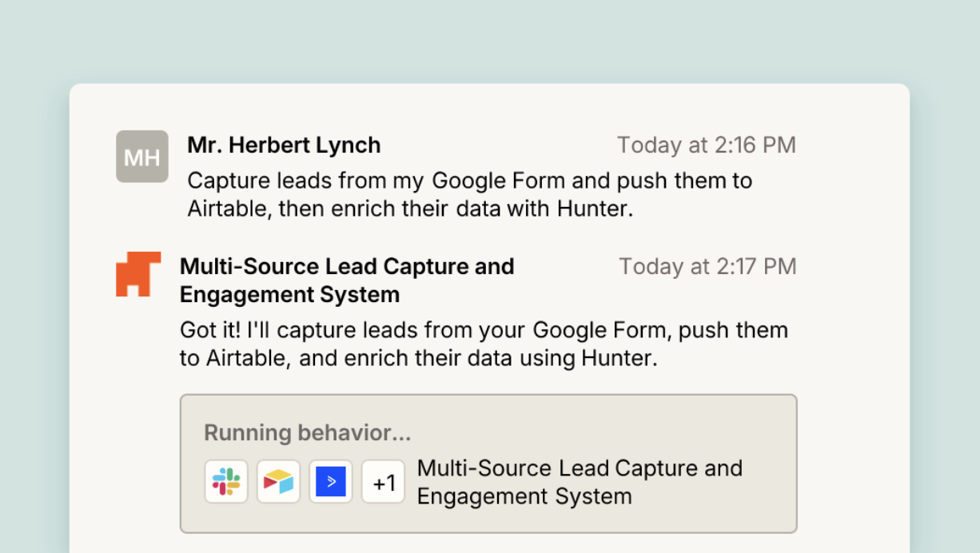Click the agent's Got it! reply text
Image resolution: width=980 pixels, height=553 pixels.
click(484, 344)
